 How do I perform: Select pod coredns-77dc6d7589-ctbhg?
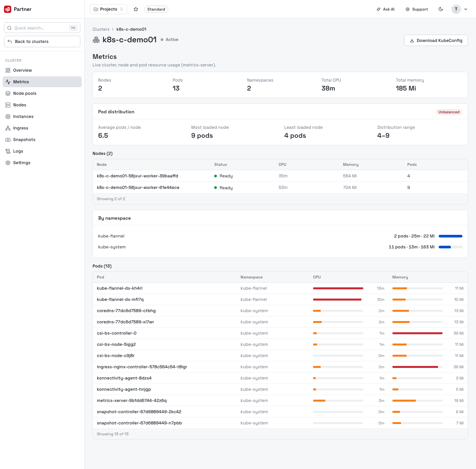(x=280, y=311)
